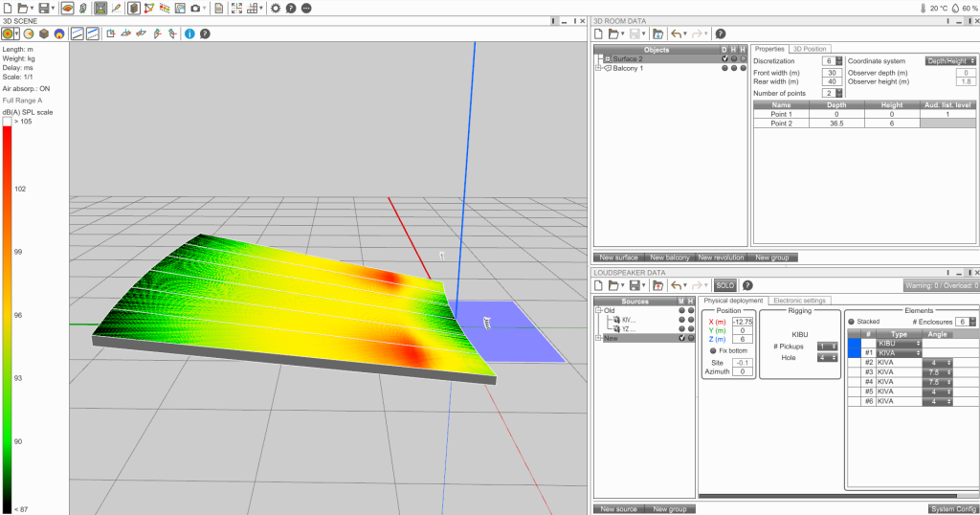980x515 pixels.
Task: Toggle the display checkbox for Surface 2
Action: 725,58
